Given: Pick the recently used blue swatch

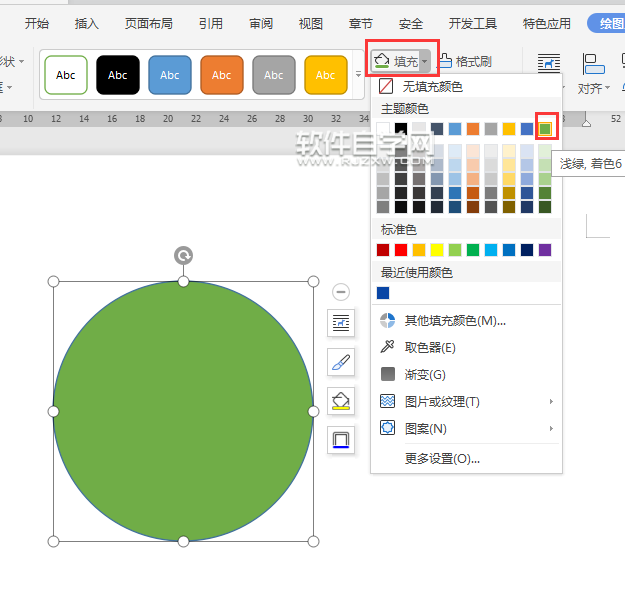Looking at the screenshot, I should point(383,292).
